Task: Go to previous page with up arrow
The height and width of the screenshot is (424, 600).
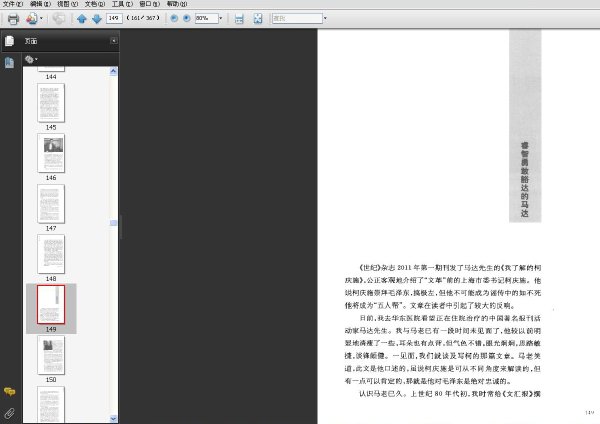Action: [x=82, y=18]
